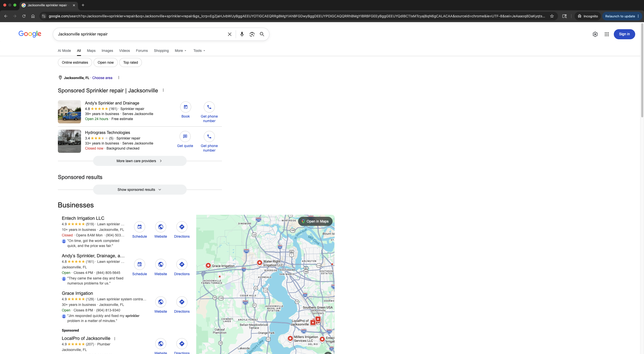Open Grace Irrigation website
This screenshot has height=354, width=644.
[x=160, y=305]
